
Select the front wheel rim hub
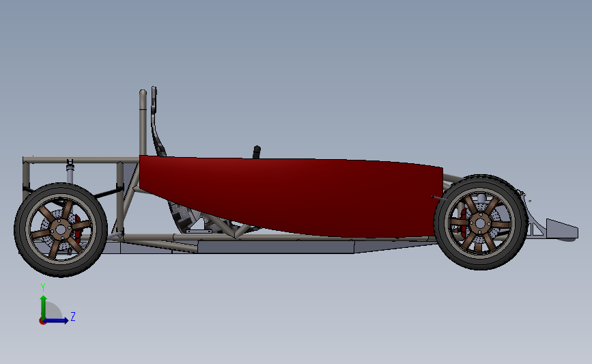(x=480, y=223)
